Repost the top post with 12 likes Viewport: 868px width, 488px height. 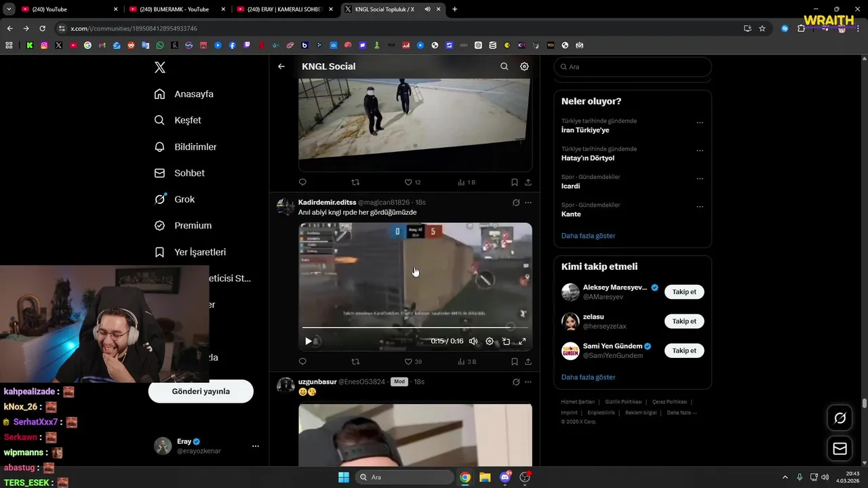tap(355, 182)
